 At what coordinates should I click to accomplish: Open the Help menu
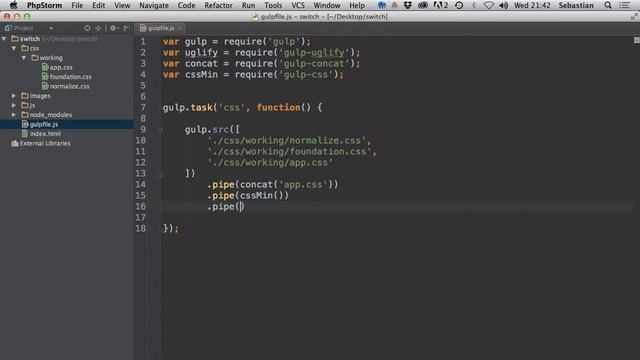(x=357, y=5)
